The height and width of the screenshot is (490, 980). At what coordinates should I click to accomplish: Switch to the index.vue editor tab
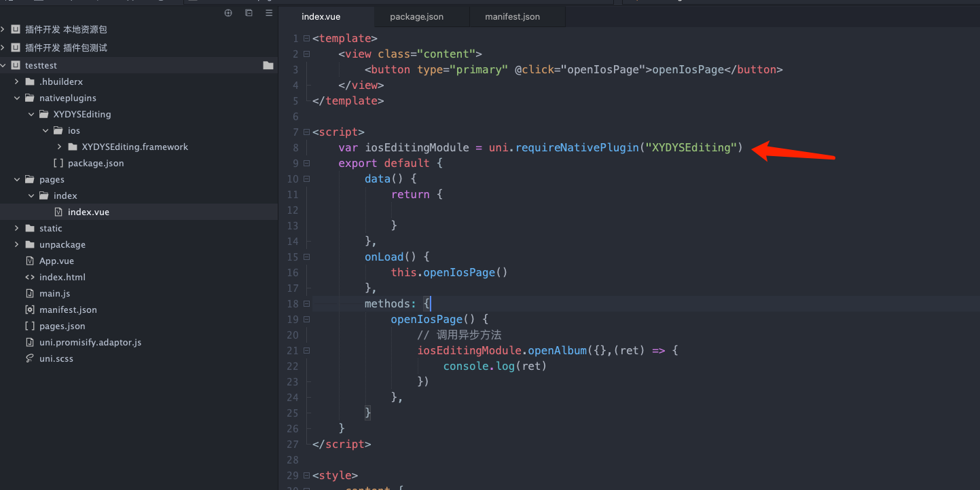point(326,16)
